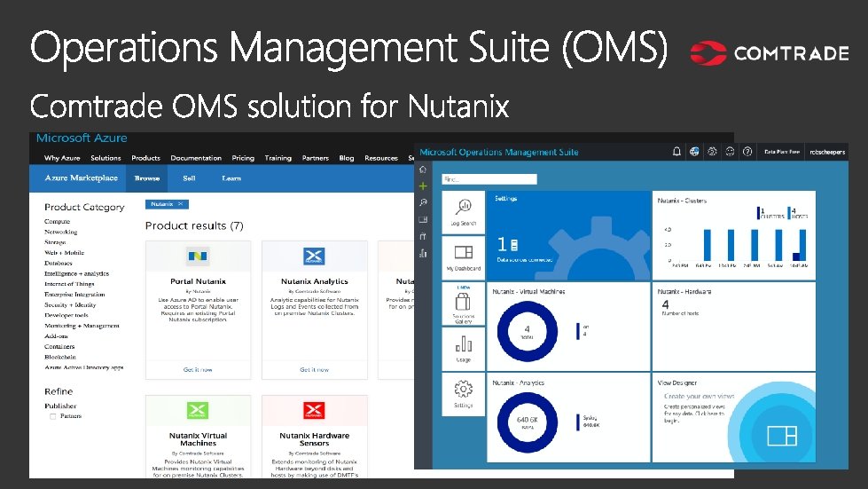Click Get it now under Nutanix Analytics
This screenshot has width=868, height=489.
click(314, 369)
